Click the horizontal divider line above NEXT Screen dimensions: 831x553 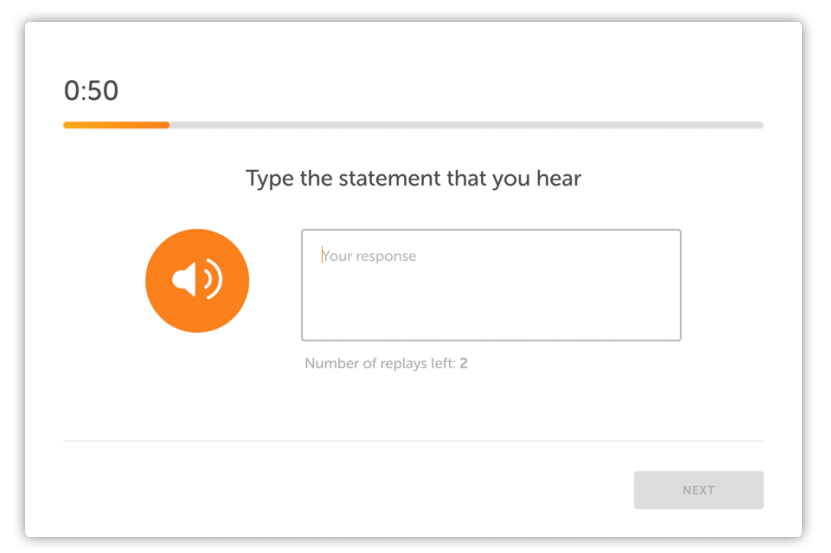[413, 441]
